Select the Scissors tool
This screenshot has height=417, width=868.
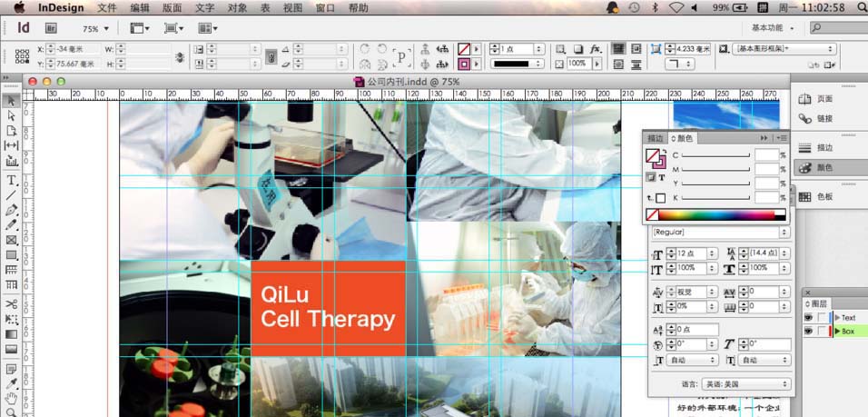(x=11, y=304)
